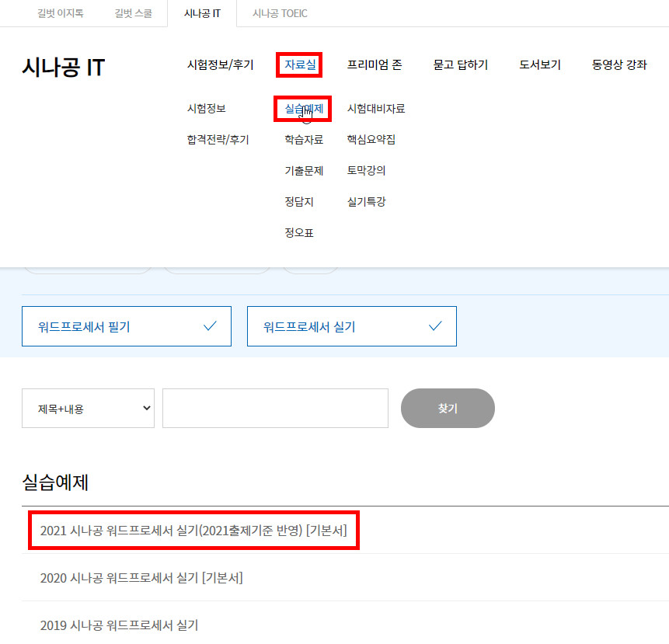Click the 실습예제 section heading
This screenshot has height=644, width=669.
[x=55, y=482]
